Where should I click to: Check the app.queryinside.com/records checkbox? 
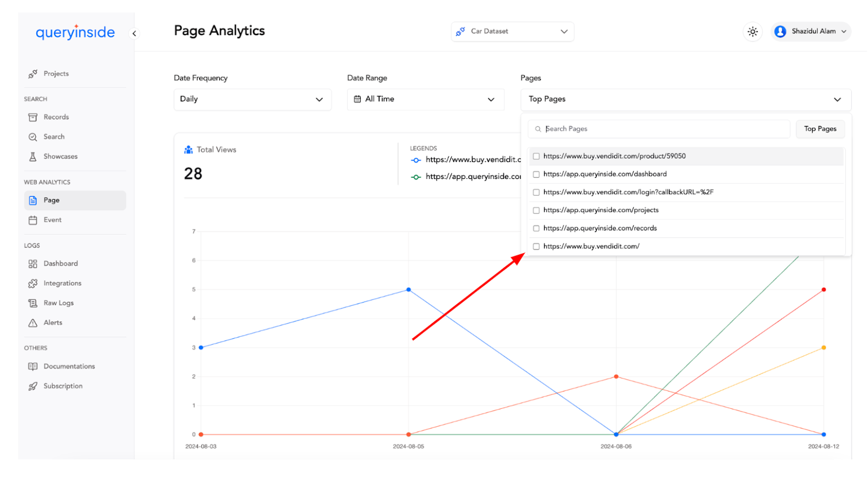(x=537, y=228)
